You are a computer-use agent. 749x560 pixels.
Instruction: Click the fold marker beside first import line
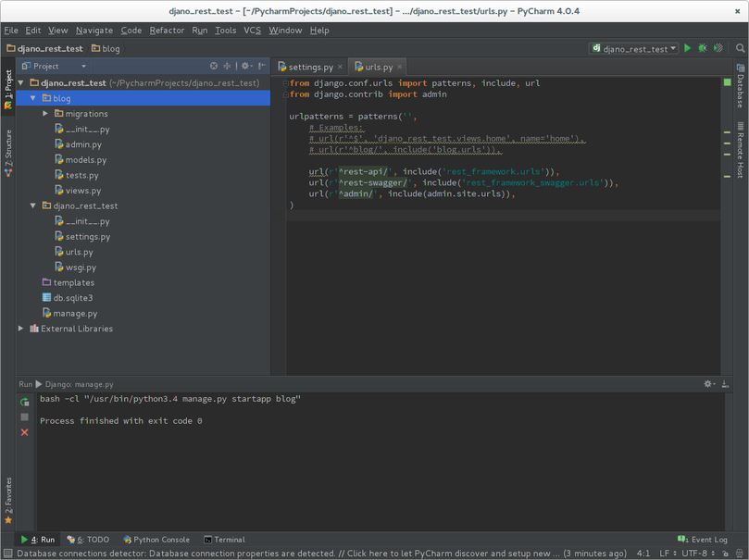coord(286,83)
